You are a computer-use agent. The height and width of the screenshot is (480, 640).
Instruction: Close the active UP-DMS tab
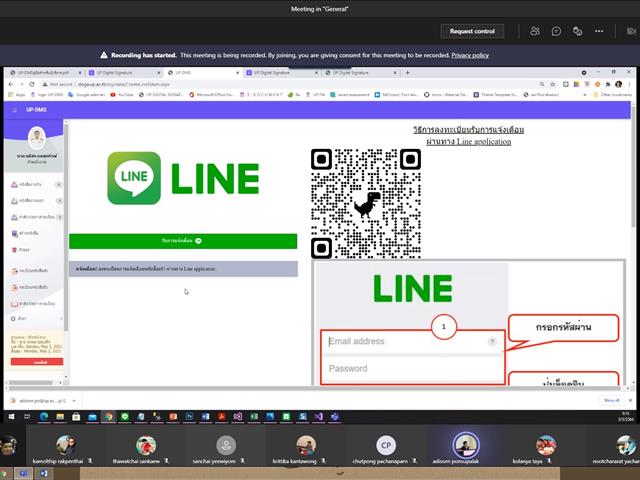238,73
